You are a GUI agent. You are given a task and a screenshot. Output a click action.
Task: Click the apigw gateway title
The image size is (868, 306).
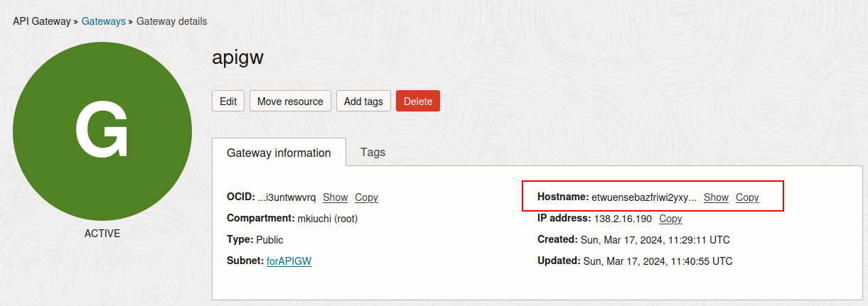click(x=238, y=58)
